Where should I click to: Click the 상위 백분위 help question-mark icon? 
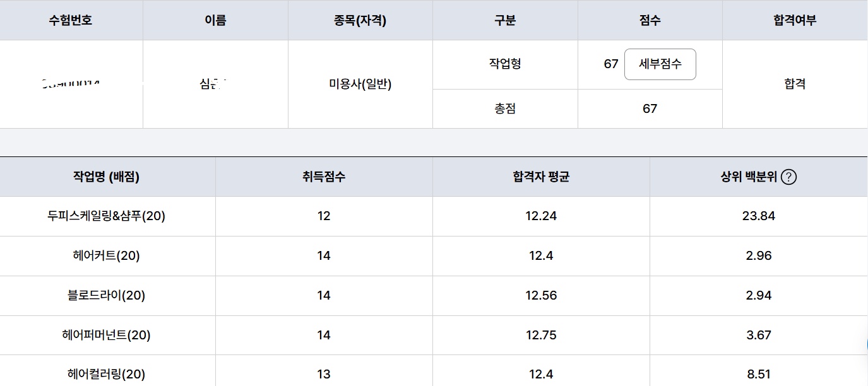(788, 177)
